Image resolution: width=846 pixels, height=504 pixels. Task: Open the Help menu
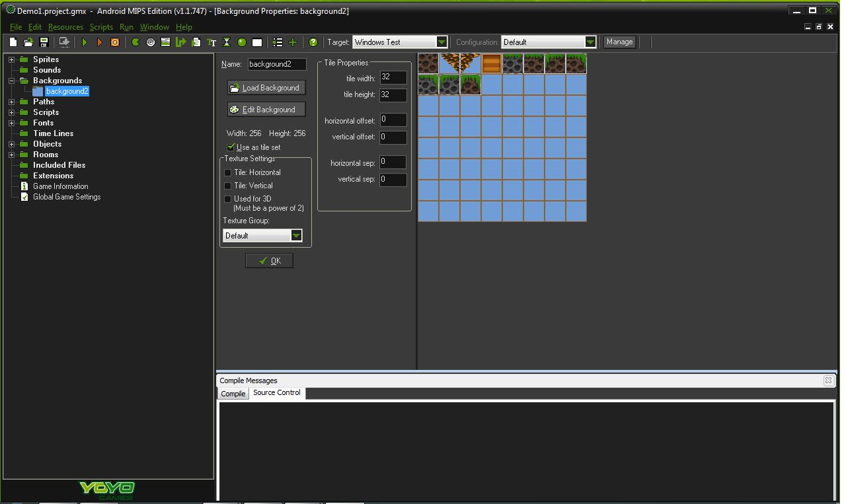[184, 27]
